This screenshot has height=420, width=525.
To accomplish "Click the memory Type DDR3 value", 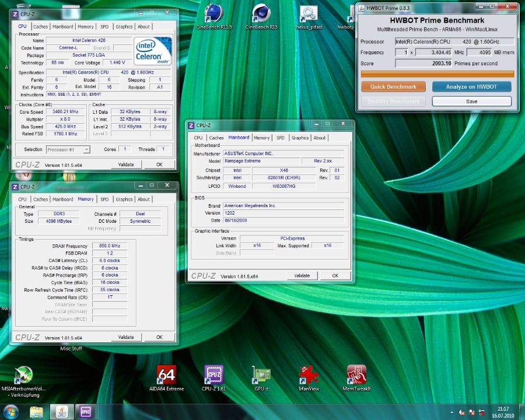I will coord(59,213).
